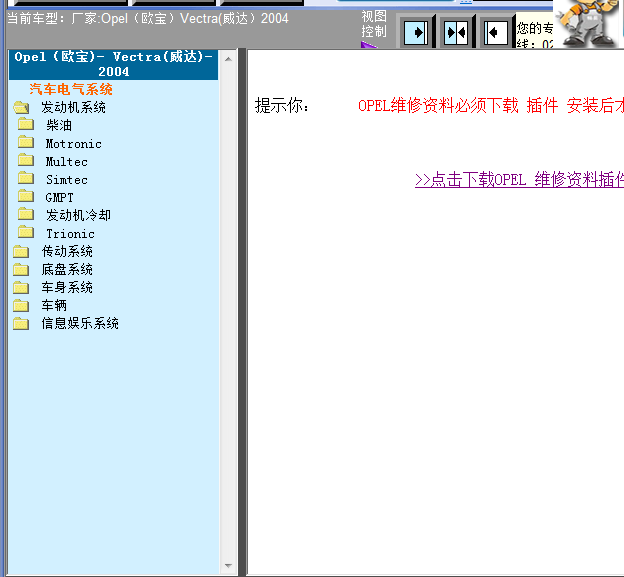Viewport: 624px width, 577px height.
Task: Select the 信息娱乐系统 tree label
Action: [x=80, y=324]
